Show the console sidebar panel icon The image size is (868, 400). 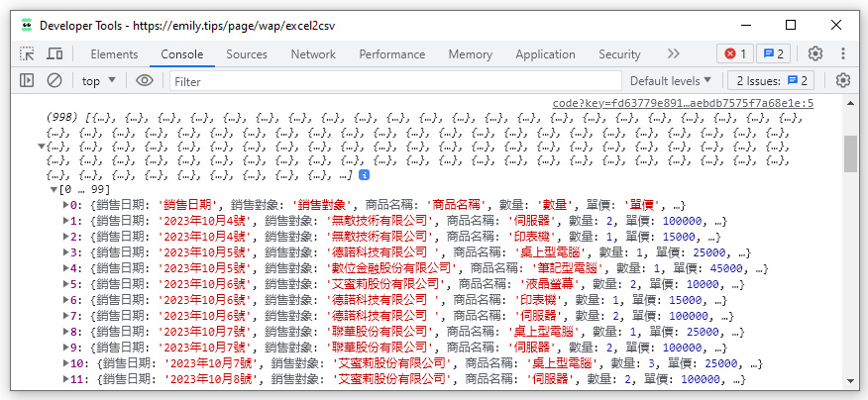click(x=27, y=81)
